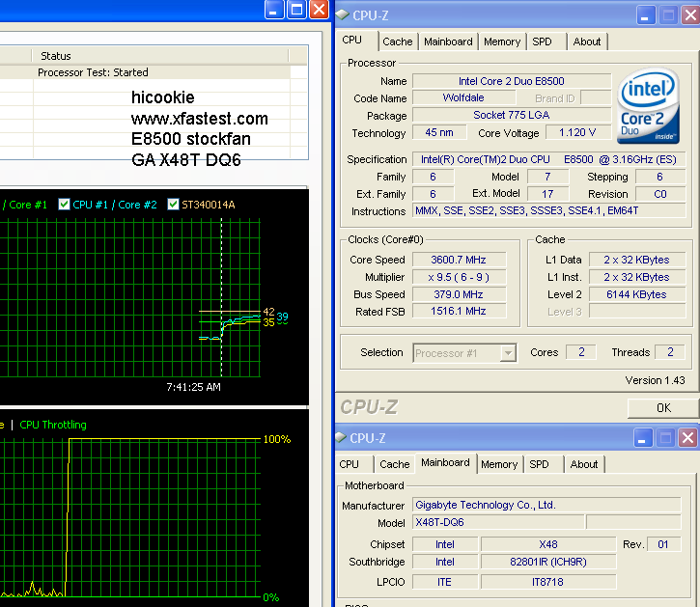Open the SPD tab in top CPU-Z
This screenshot has width=700, height=607.
pyautogui.click(x=543, y=41)
